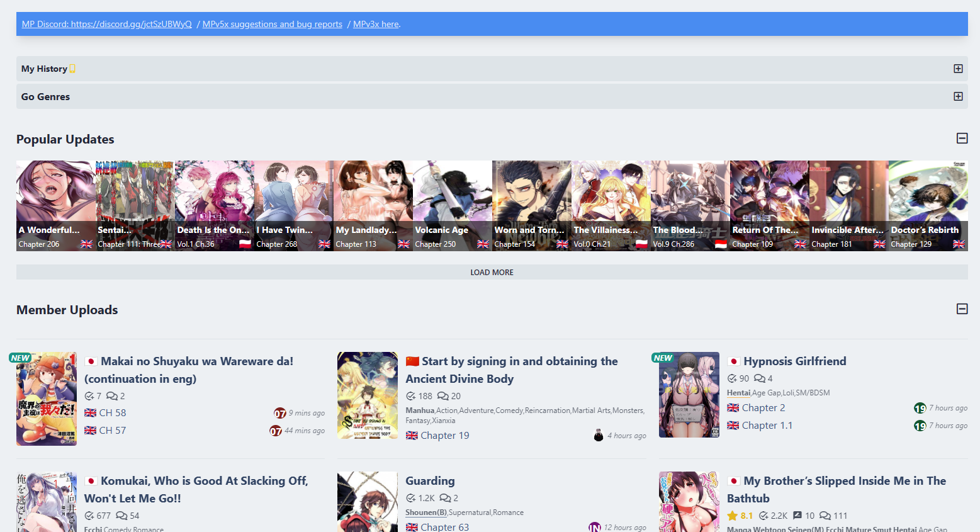Viewport: 980px width, 532px height.
Task: Click comments icon on Makai no Shuyaku
Action: [x=112, y=396]
